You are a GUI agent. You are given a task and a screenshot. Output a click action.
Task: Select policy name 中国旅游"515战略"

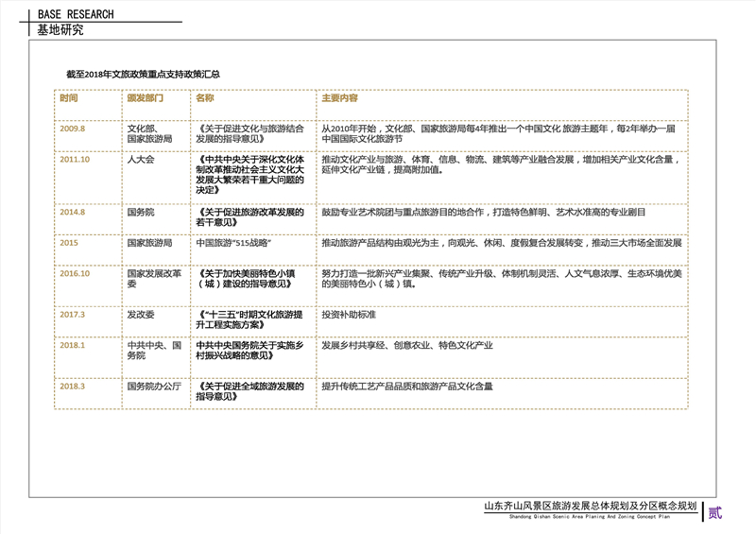coord(233,243)
